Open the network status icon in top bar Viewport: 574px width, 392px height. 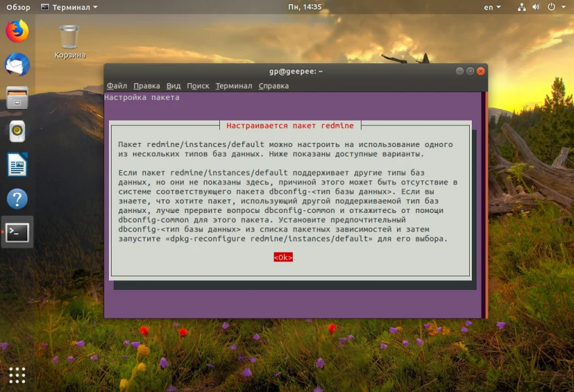click(522, 7)
